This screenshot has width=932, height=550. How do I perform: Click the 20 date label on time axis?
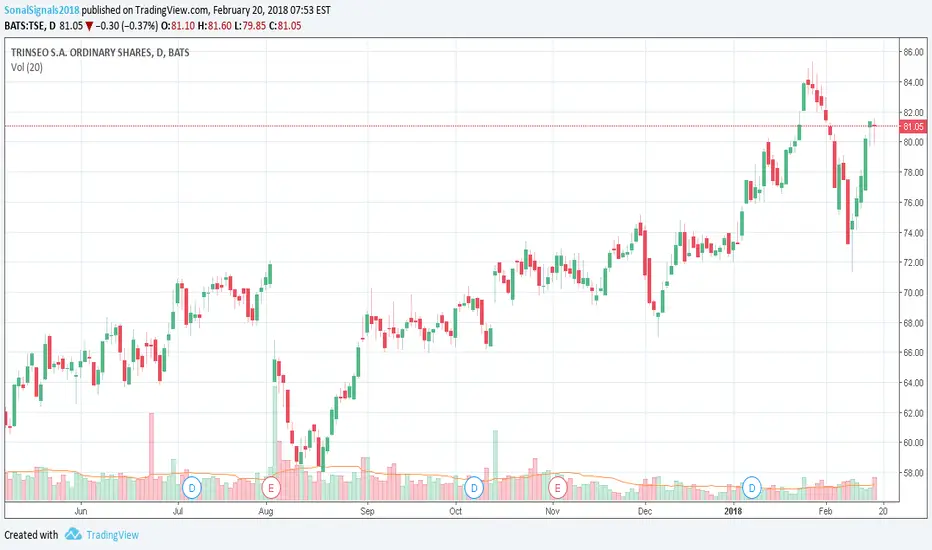coord(883,511)
